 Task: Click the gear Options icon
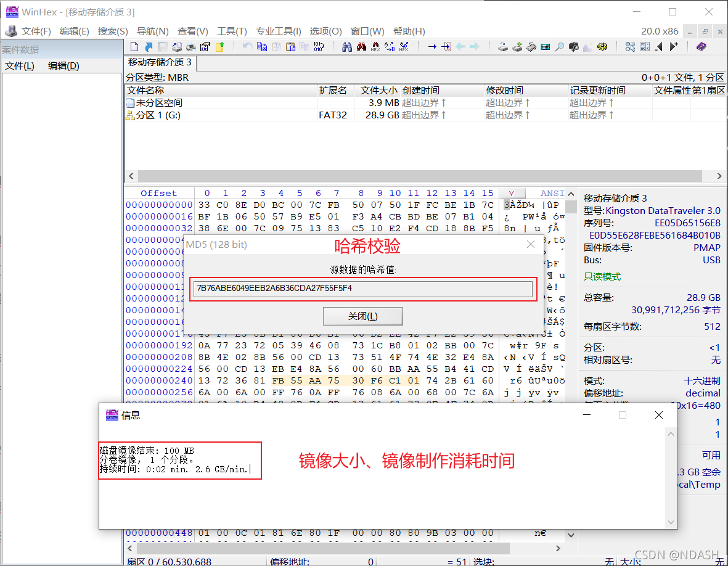(x=602, y=46)
